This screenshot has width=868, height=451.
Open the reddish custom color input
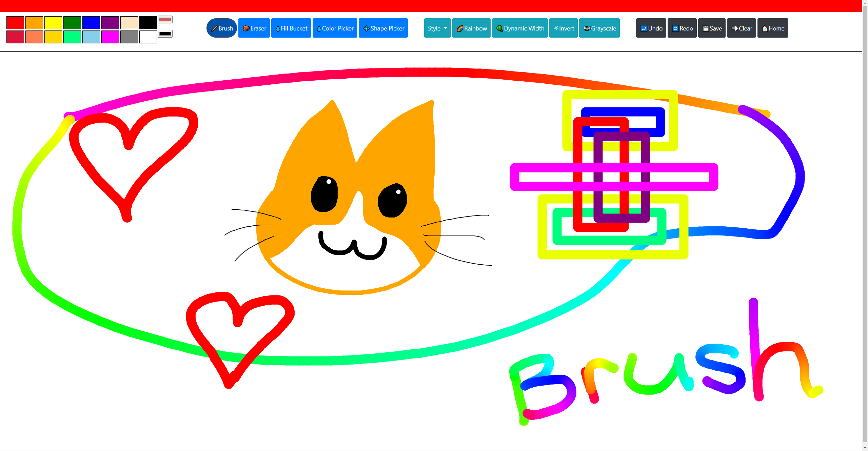(x=165, y=19)
